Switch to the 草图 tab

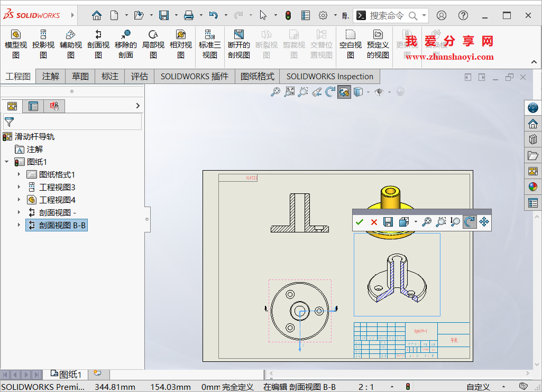[80, 77]
